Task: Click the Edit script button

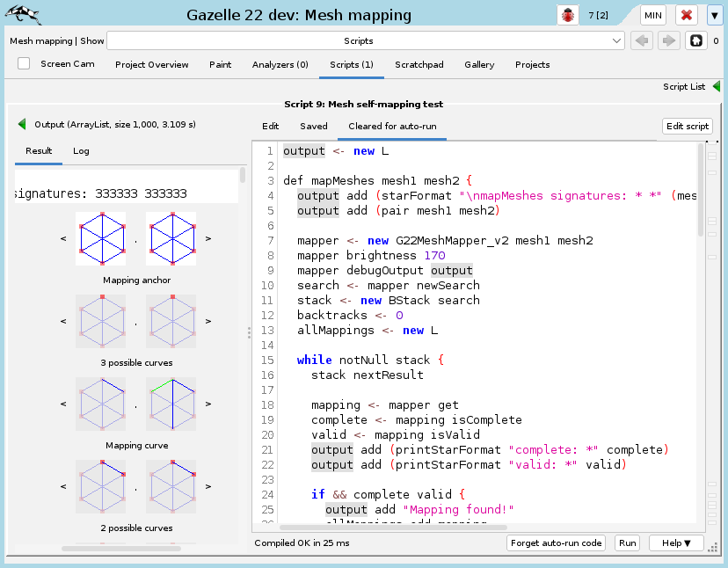Action: pos(687,126)
